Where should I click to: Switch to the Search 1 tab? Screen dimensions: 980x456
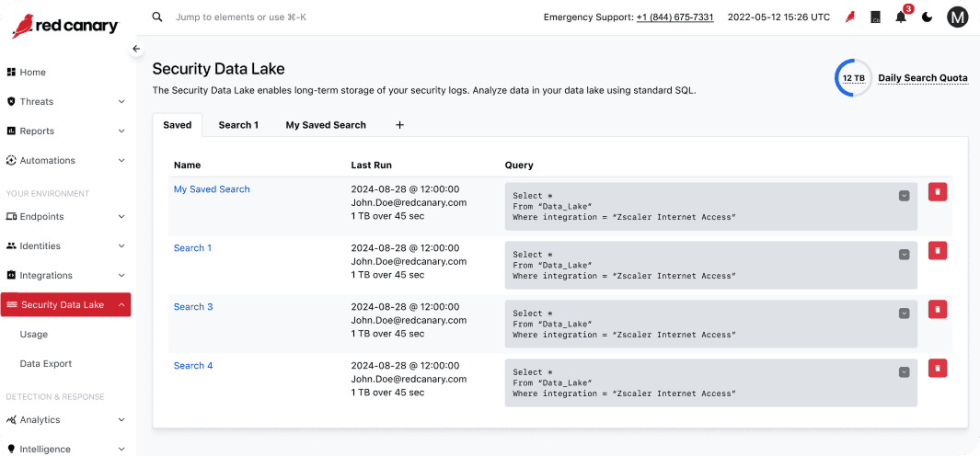tap(238, 125)
